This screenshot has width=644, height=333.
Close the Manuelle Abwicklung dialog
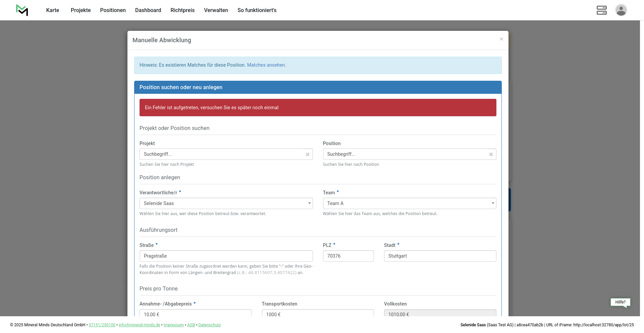(501, 39)
